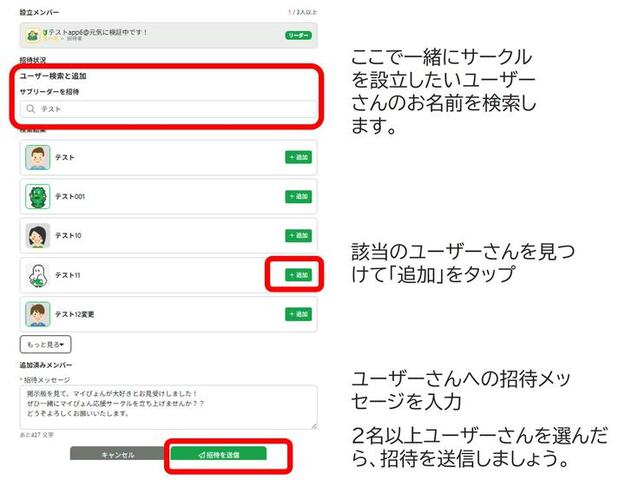Select the テスト11 user name in results
Screen dimensions: 625x480
[70, 274]
